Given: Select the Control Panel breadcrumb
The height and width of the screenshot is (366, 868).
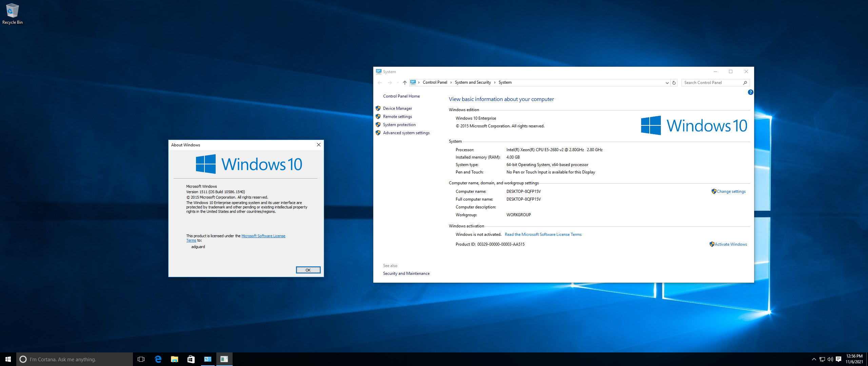Looking at the screenshot, I should tap(435, 82).
